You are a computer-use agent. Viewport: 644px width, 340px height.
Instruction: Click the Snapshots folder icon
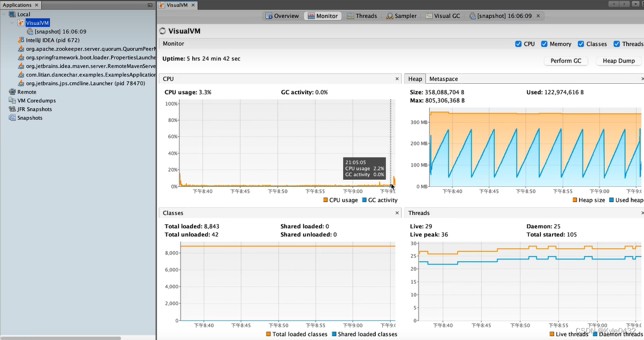[x=12, y=118]
